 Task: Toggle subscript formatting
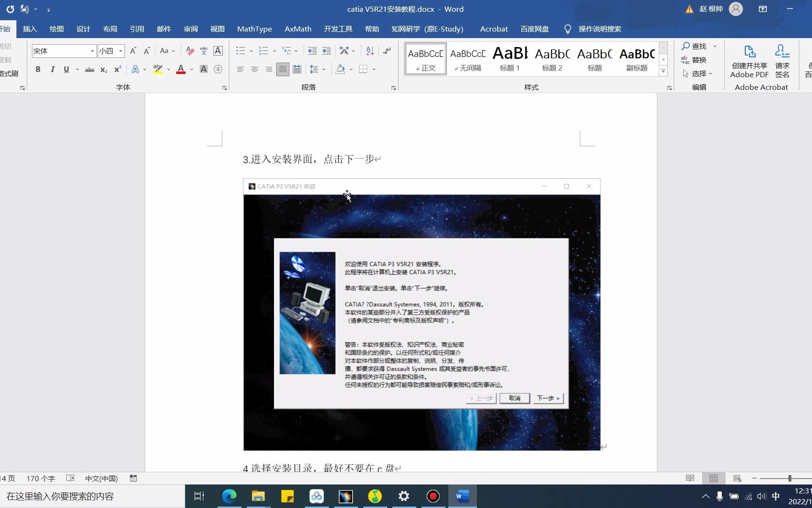point(104,69)
